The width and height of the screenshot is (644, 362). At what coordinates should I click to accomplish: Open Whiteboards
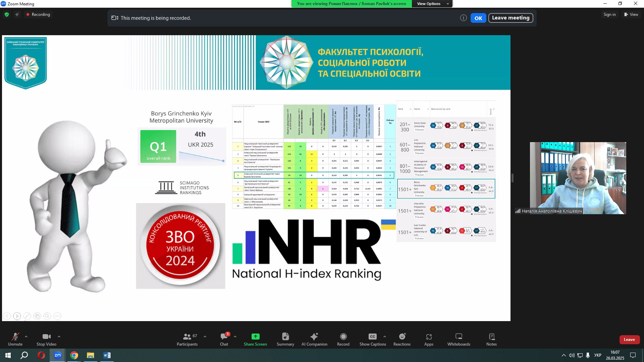pyautogui.click(x=459, y=337)
